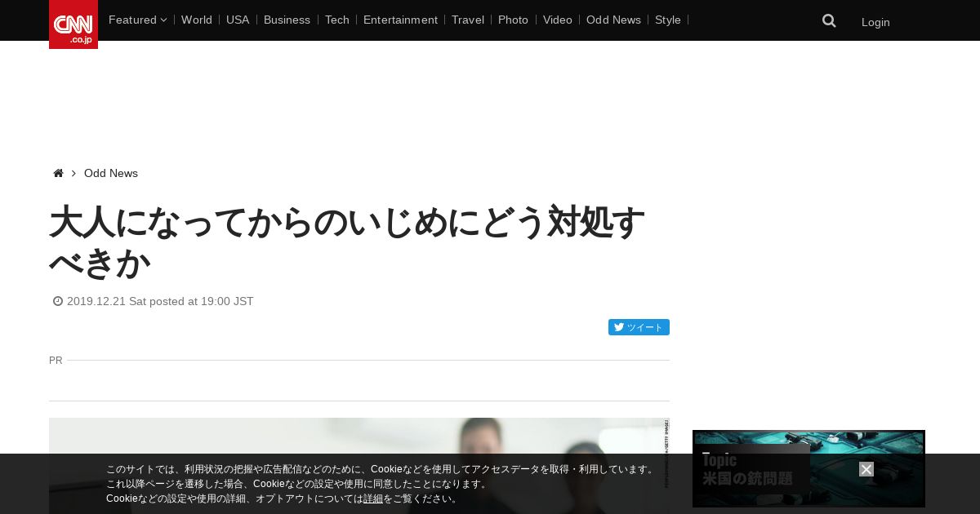Open the 詳細 link in the cookie notice
This screenshot has width=980, height=514.
point(373,498)
